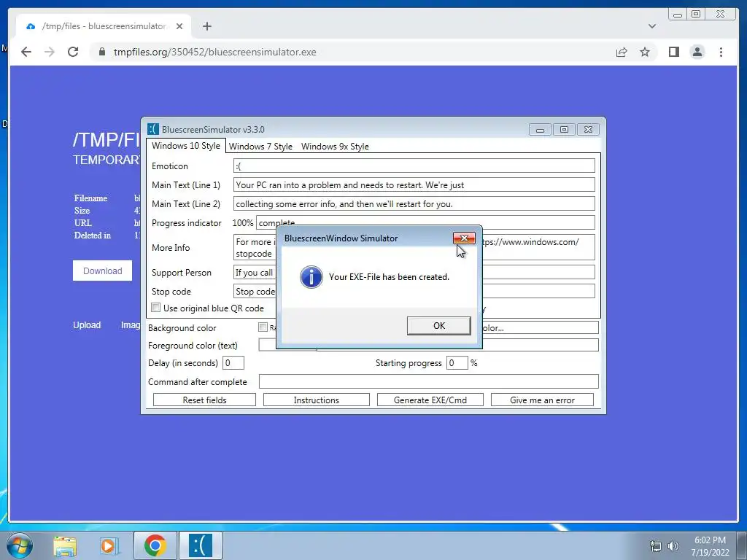The image size is (747, 560).
Task: Click the Deleted in label on the page
Action: (93, 236)
